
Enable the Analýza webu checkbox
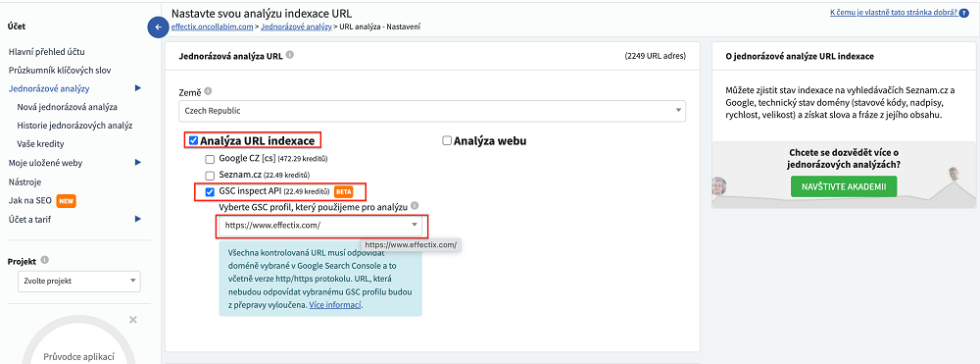tap(446, 140)
